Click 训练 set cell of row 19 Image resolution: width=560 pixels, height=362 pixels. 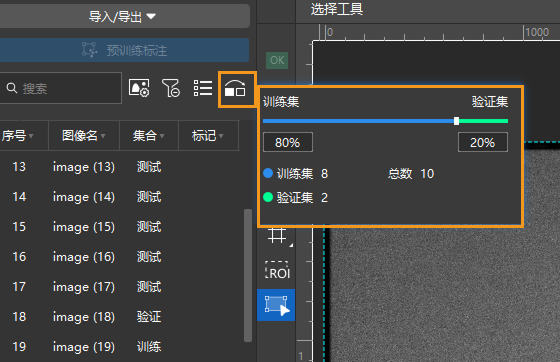pyautogui.click(x=149, y=347)
